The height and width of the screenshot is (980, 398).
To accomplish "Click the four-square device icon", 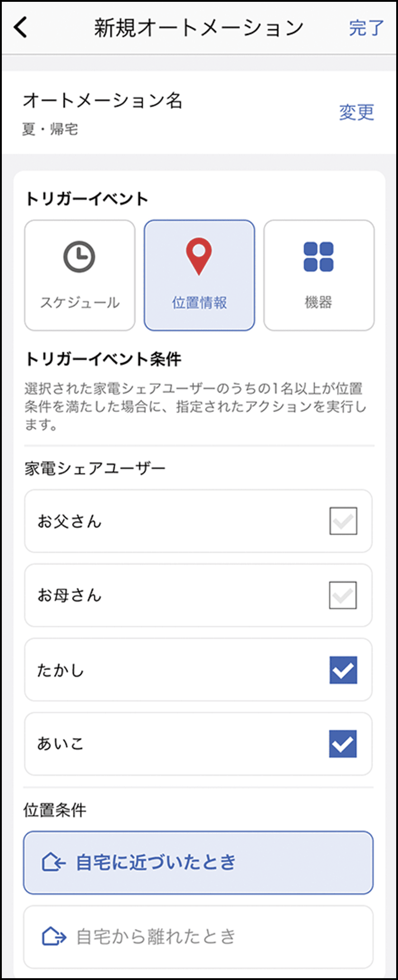I will (318, 257).
